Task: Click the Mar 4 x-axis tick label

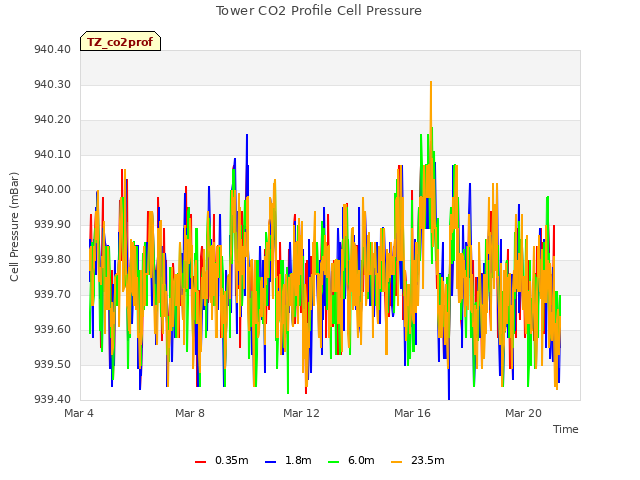Action: click(79, 413)
